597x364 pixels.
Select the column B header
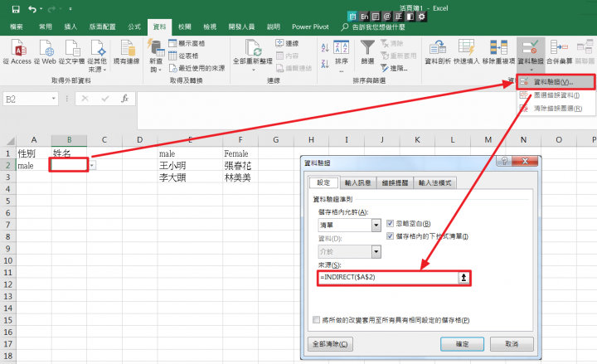tap(69, 140)
